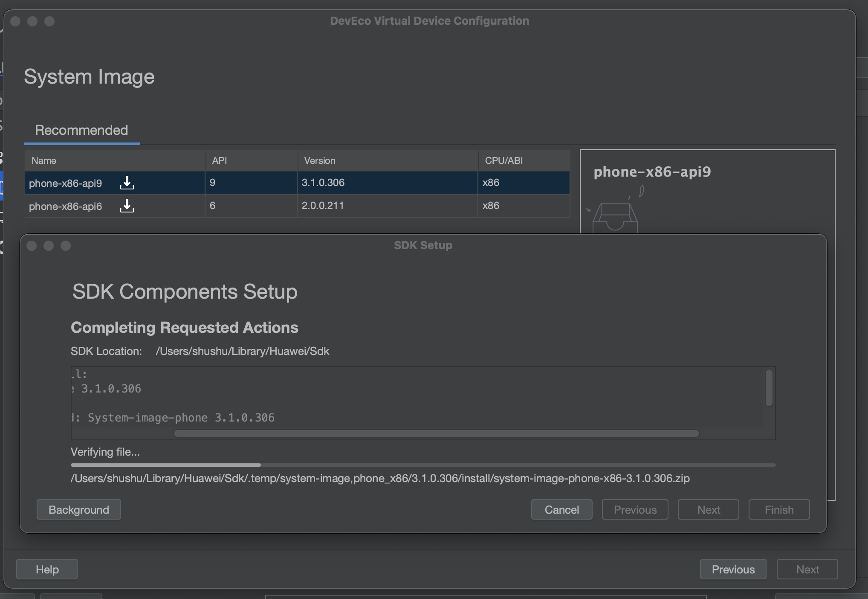The image size is (868, 599).
Task: Click the Previous button in SDK Setup
Action: click(635, 509)
